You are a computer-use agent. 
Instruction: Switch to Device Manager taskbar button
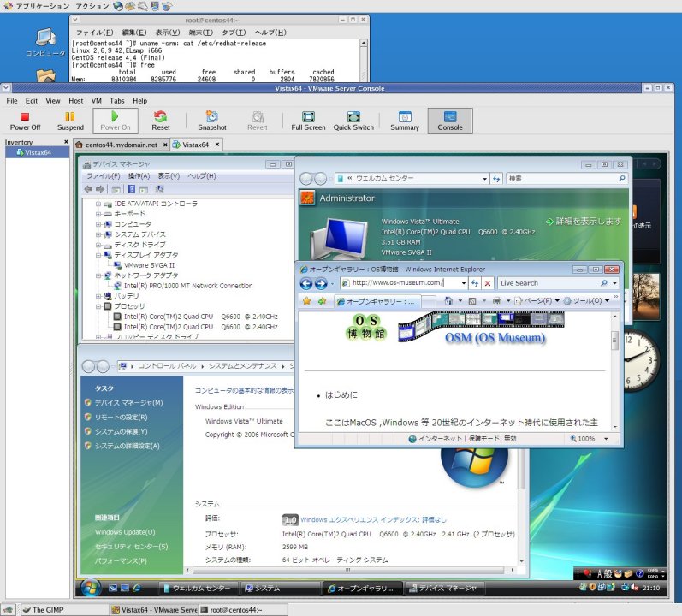pos(443,588)
